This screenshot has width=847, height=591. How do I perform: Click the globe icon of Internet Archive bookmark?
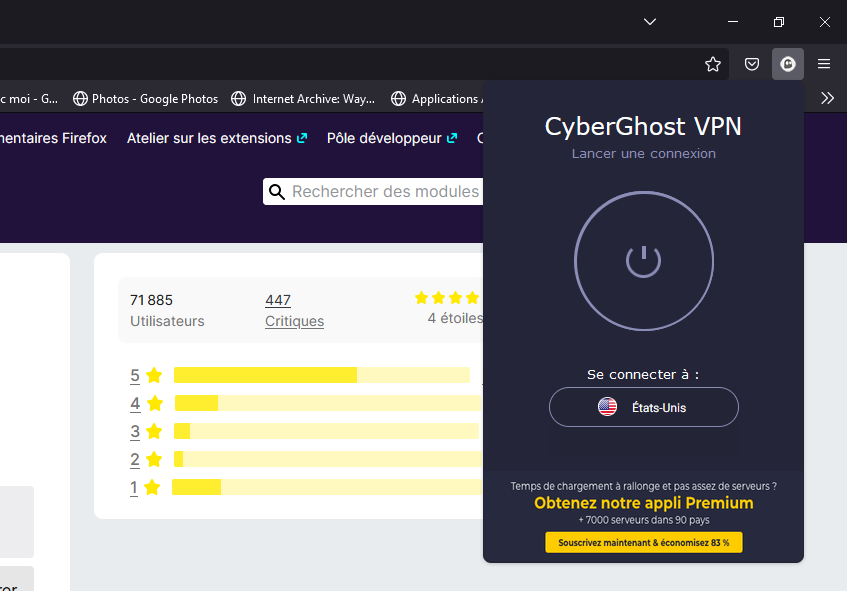click(238, 99)
